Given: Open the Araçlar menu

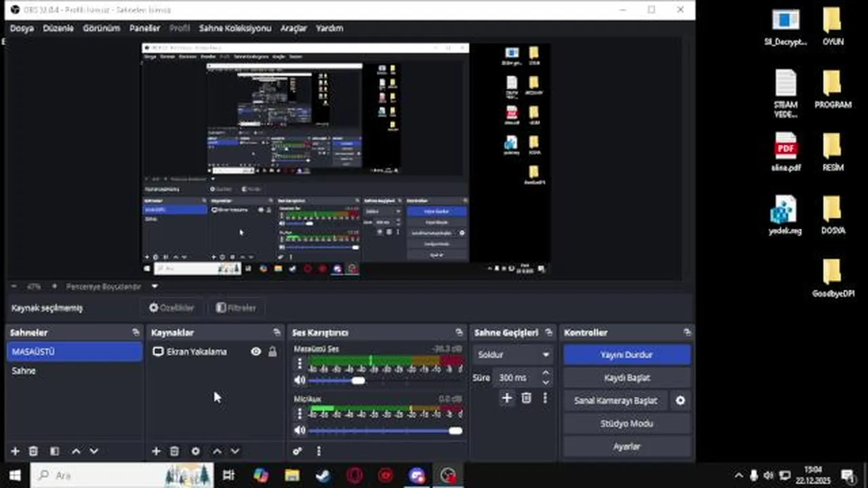Looking at the screenshot, I should coord(294,28).
